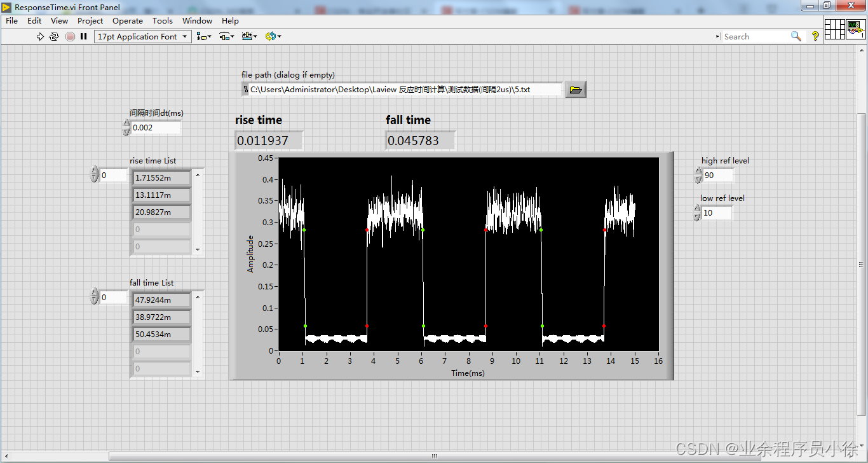Click the low ref level value 10
The width and height of the screenshot is (868, 463).
(717, 212)
